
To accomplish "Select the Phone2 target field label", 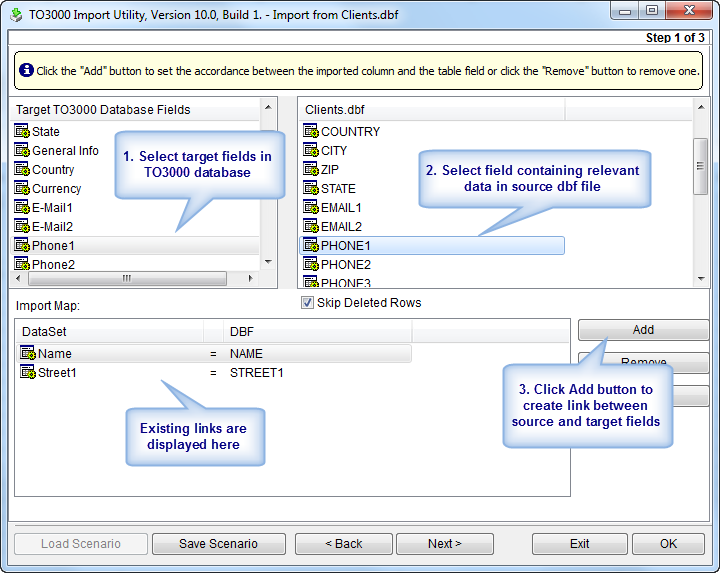I will [x=53, y=265].
